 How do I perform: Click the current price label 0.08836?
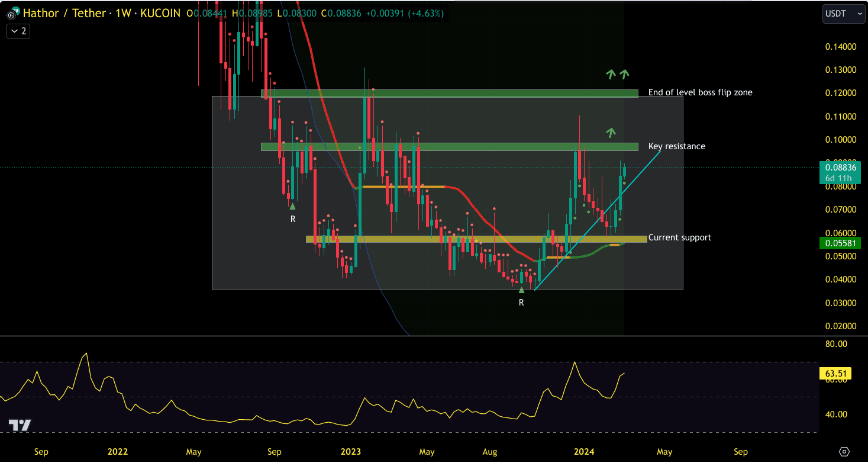click(841, 167)
